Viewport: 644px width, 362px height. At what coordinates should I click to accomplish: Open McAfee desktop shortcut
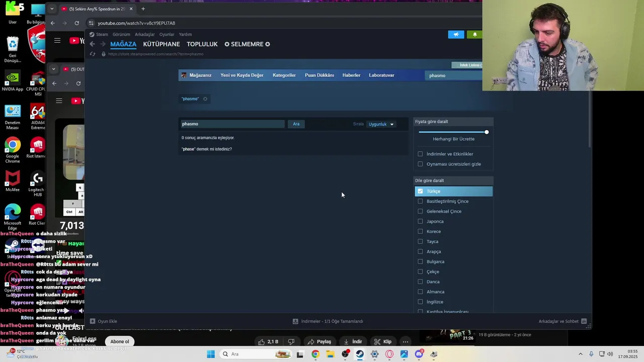[x=13, y=181]
